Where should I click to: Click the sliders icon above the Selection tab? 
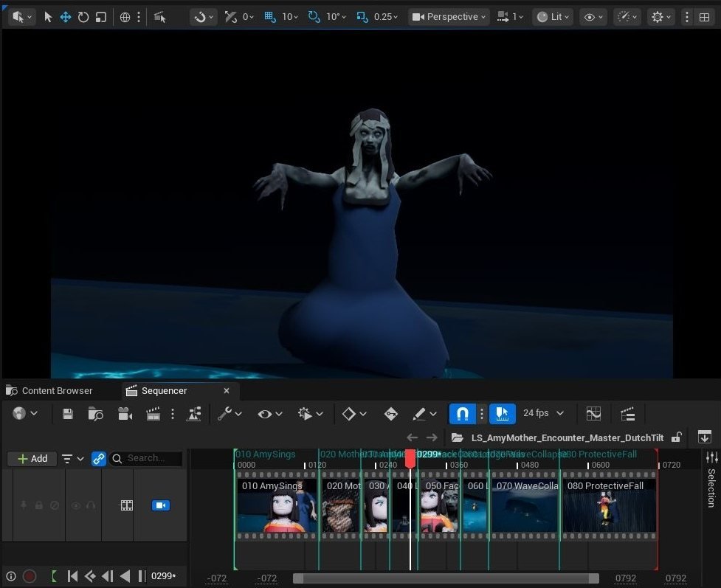(712, 457)
